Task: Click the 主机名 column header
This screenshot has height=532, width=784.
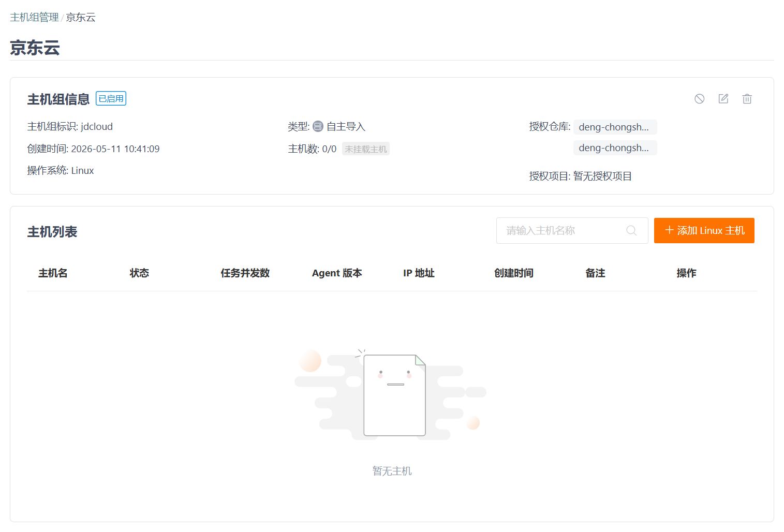Action: click(x=53, y=273)
